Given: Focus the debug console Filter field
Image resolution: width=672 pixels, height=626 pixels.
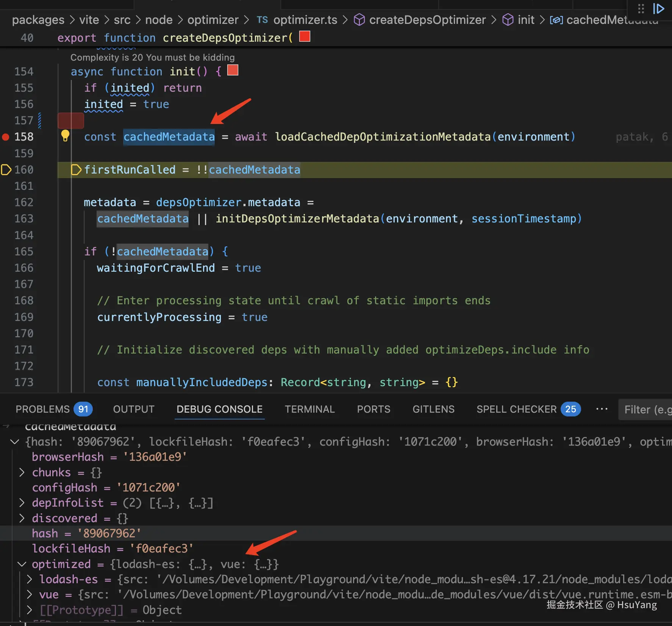Looking at the screenshot, I should 645,409.
